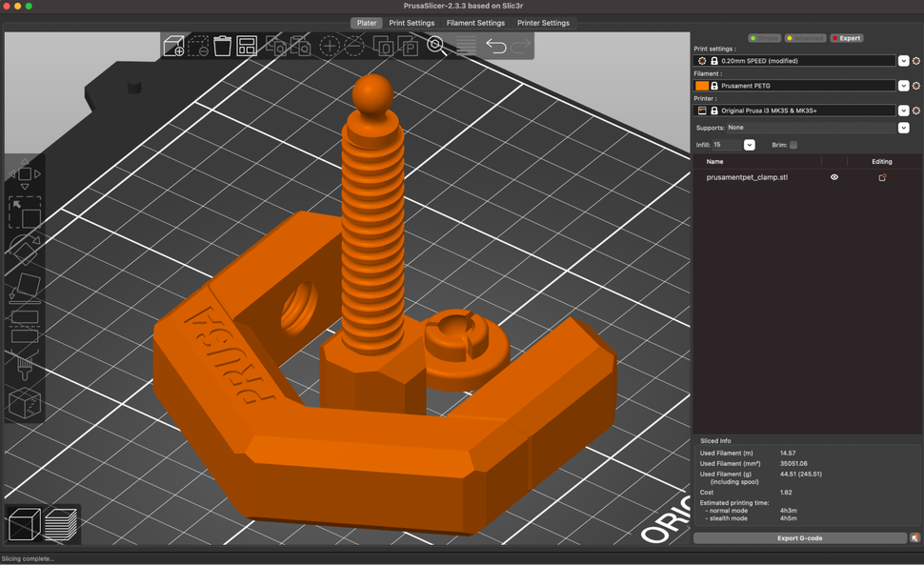924x565 pixels.
Task: Click the Delete all objects trash icon
Action: 222,46
